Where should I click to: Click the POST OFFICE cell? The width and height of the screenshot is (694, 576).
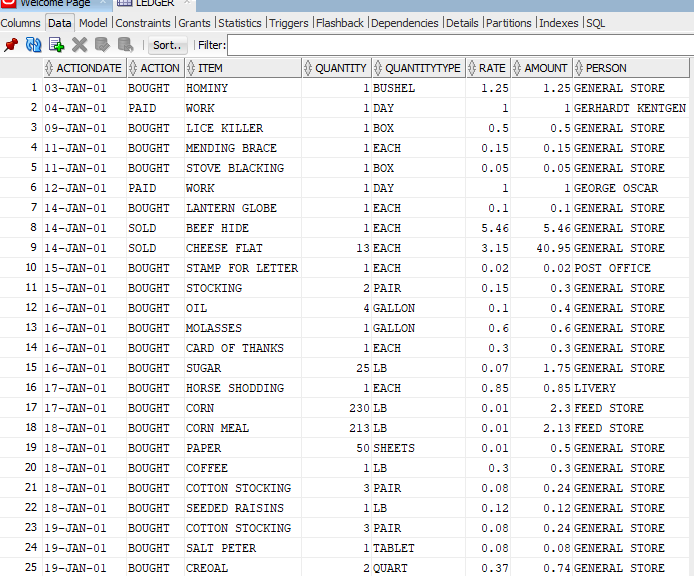(630, 268)
